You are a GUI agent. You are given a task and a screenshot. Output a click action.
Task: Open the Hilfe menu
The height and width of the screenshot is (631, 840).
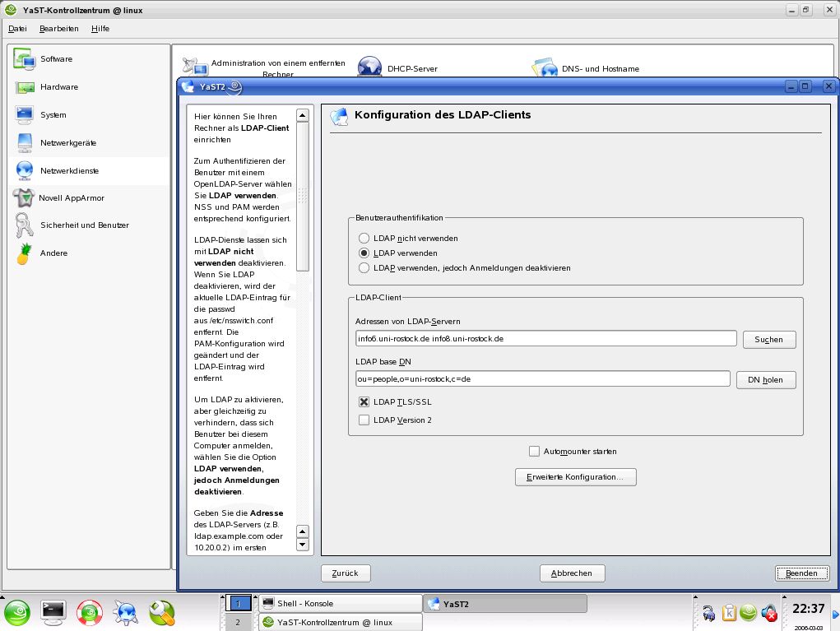coord(100,29)
